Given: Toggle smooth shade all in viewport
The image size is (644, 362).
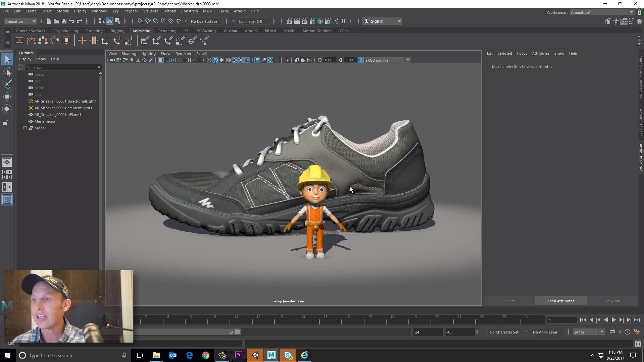Looking at the screenshot, I should pyautogui.click(x=215, y=60).
